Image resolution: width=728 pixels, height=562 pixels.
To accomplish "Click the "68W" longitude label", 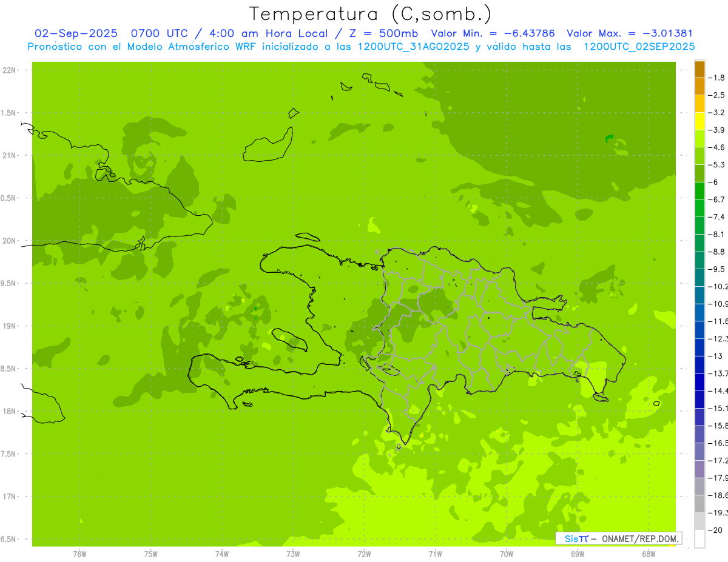I will pos(649,554).
